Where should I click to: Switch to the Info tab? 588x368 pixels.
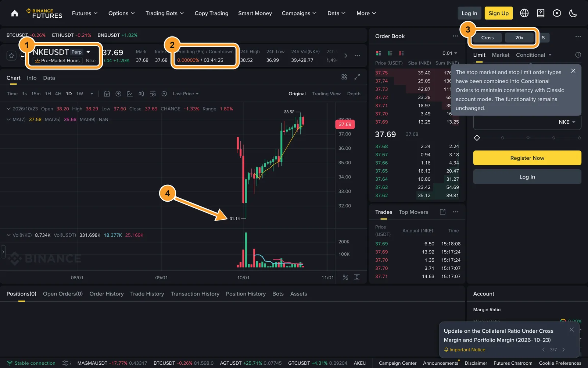pyautogui.click(x=32, y=78)
